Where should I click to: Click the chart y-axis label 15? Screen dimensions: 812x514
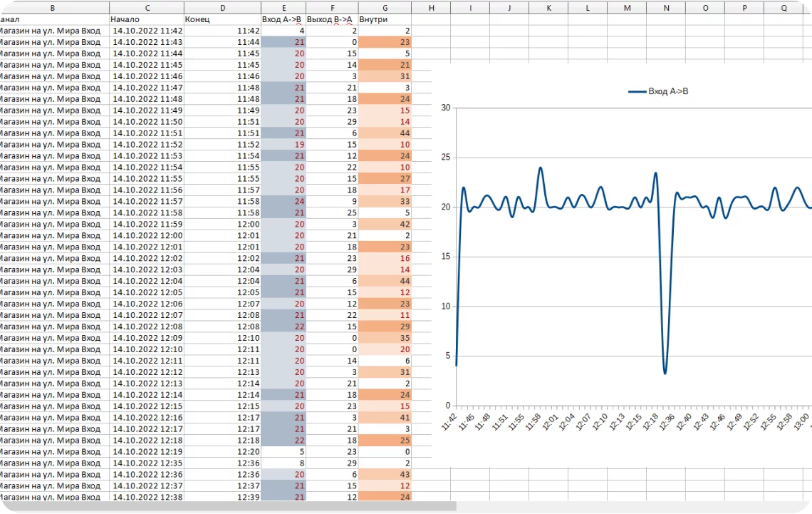coord(445,257)
